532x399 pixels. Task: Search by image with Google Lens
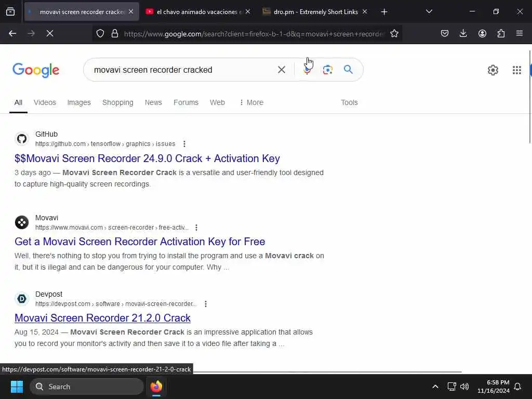pos(327,70)
